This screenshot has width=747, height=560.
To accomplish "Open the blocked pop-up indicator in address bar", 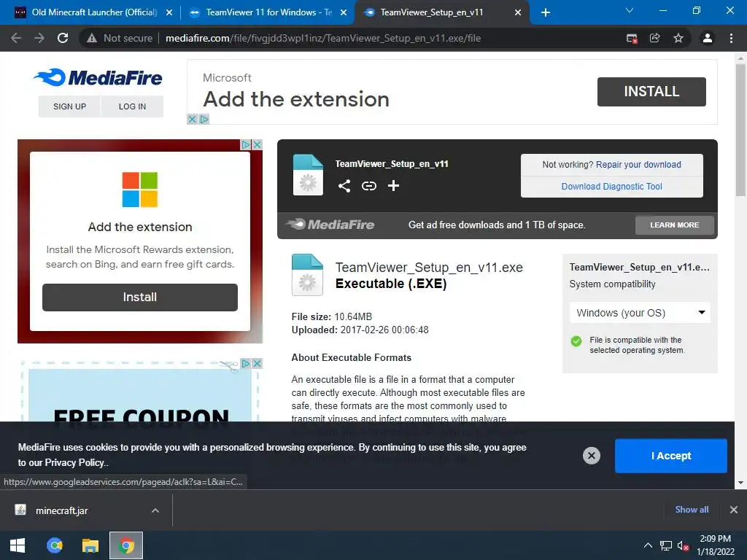I will pos(632,39).
